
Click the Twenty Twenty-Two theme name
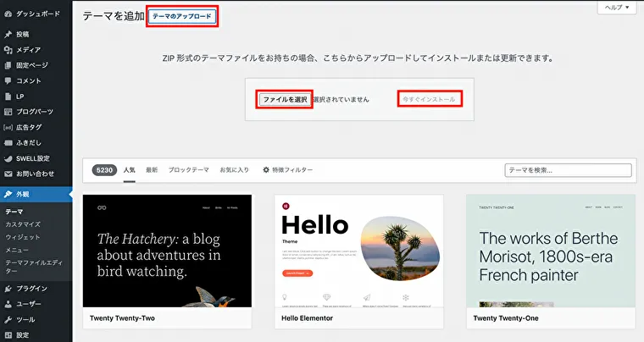coord(122,318)
